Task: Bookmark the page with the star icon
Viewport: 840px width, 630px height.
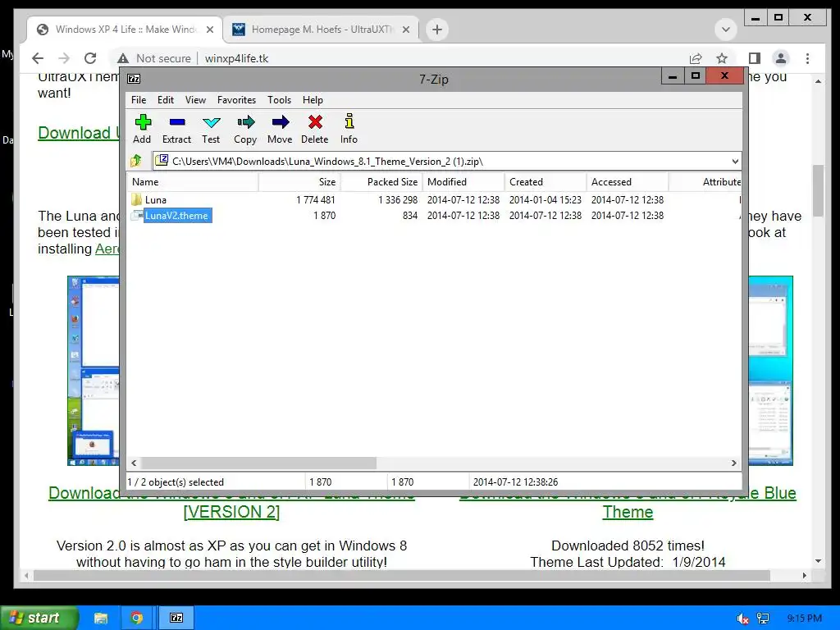Action: [722, 58]
